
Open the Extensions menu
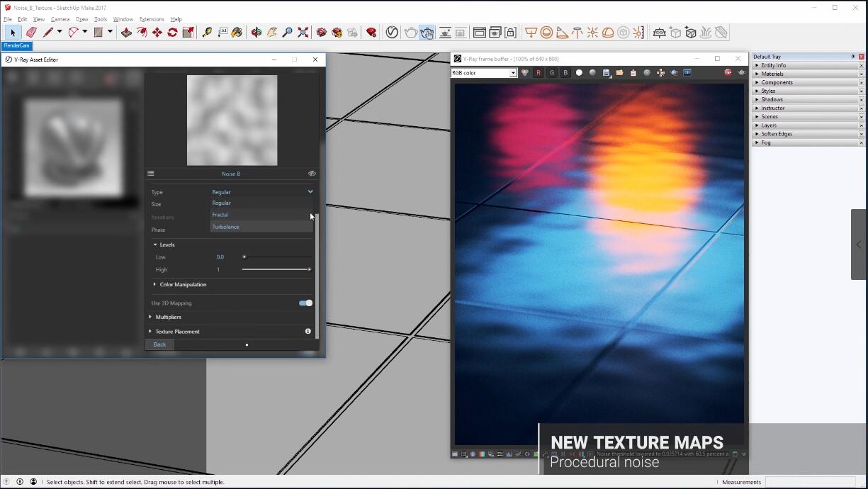(x=151, y=19)
